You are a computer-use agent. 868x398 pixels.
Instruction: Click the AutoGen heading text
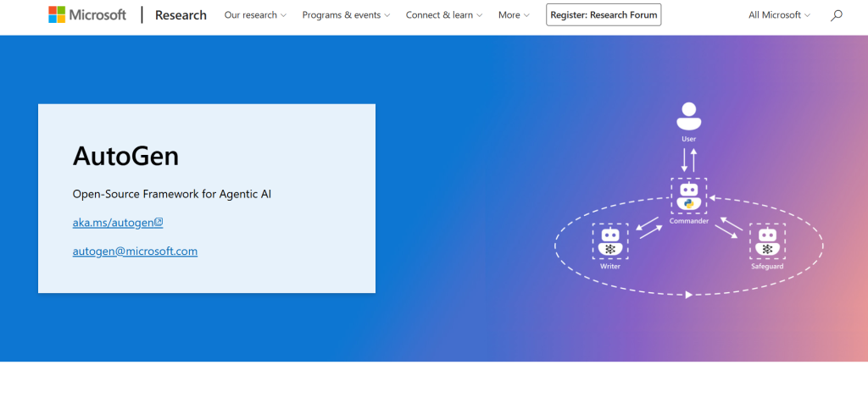(125, 157)
